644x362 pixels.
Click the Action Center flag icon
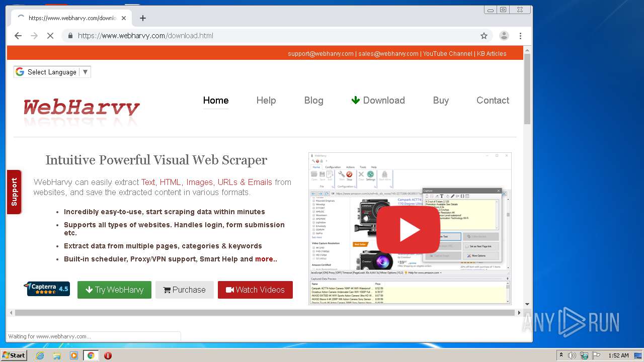(596, 355)
